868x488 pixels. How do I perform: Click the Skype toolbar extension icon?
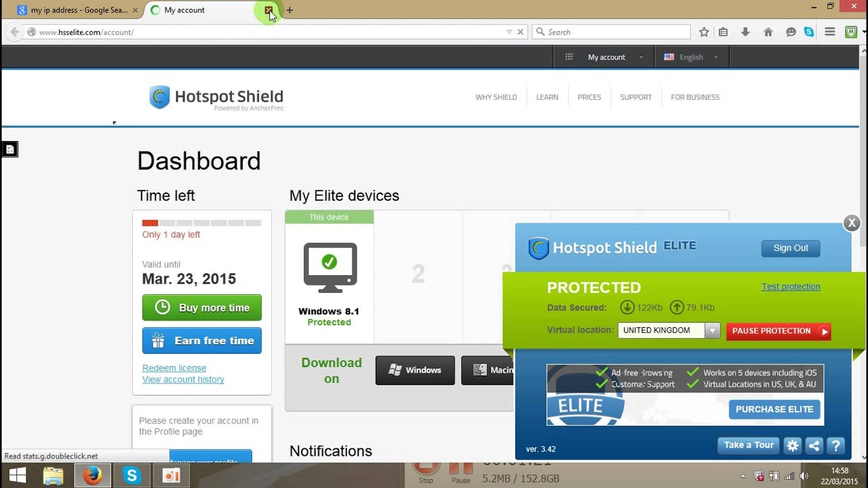(809, 32)
